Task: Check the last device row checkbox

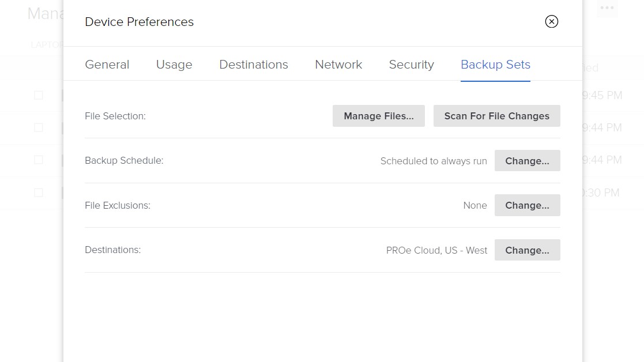Action: [x=38, y=193]
